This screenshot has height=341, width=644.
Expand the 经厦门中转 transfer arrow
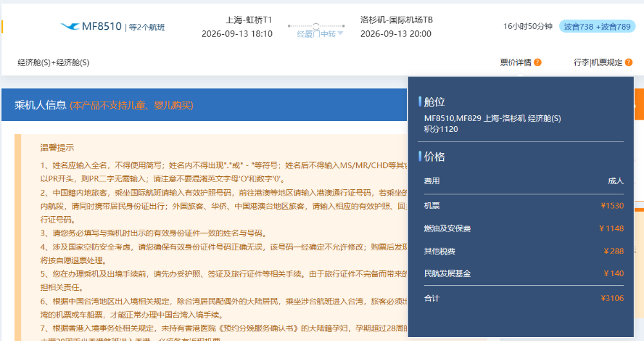pos(341,33)
